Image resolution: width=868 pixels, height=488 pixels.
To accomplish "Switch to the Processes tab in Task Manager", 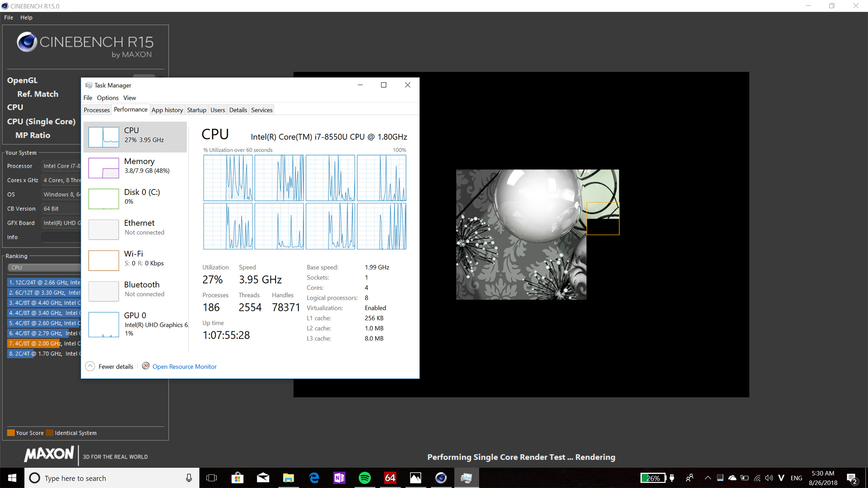I will [97, 110].
